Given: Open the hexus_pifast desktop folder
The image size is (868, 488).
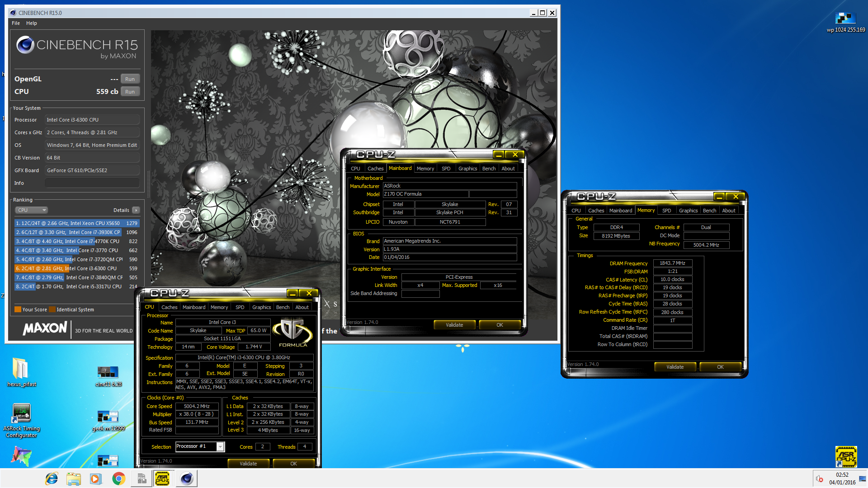Looking at the screenshot, I should (21, 372).
